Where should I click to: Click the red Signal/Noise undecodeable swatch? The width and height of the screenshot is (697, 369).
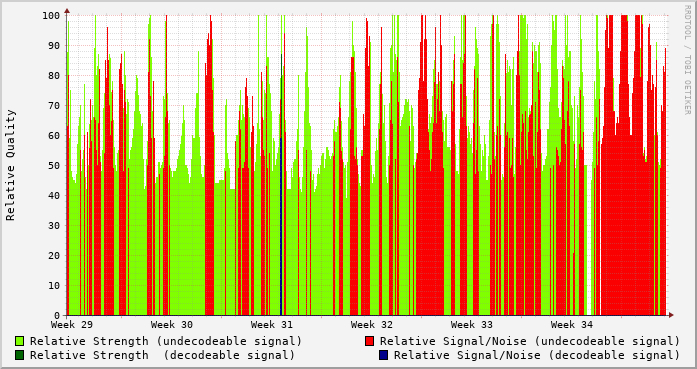(369, 341)
